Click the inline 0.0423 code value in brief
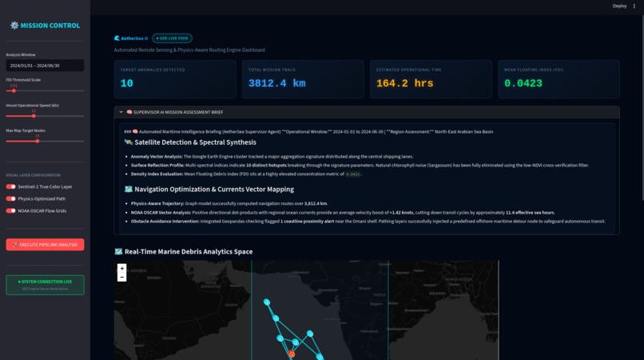 (353, 174)
